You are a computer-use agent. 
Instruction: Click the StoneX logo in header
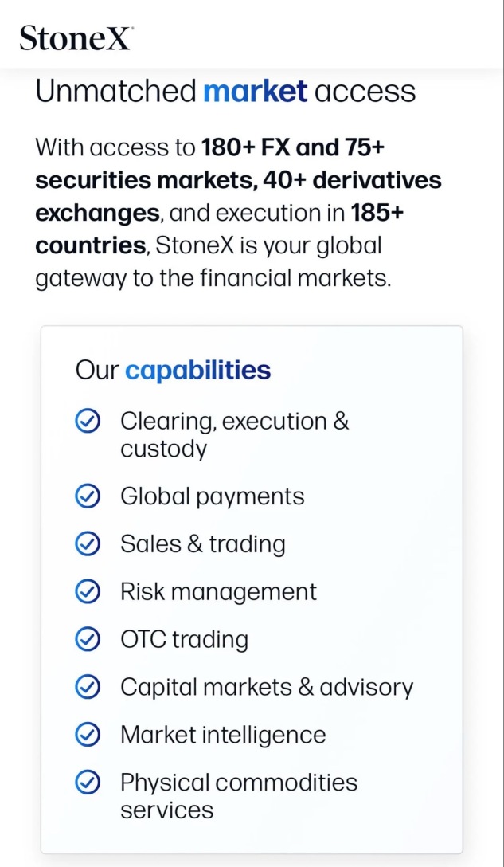[76, 37]
